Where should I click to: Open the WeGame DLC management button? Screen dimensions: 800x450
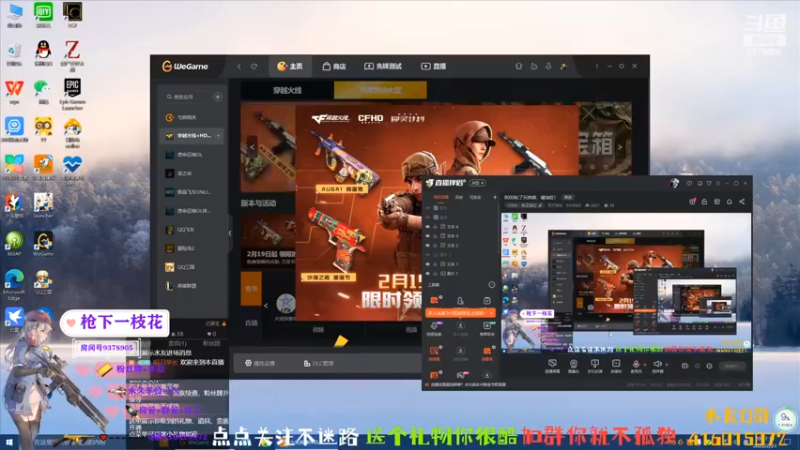click(318, 363)
